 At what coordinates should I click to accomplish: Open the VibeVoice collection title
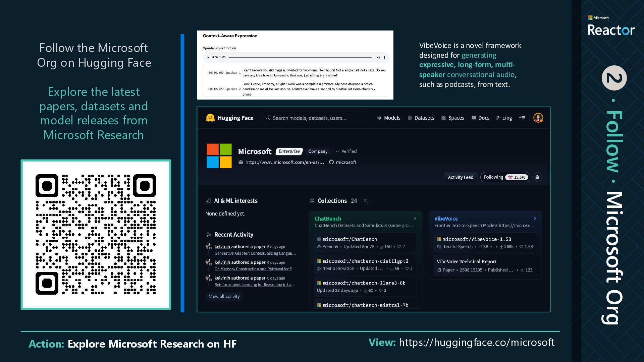pos(446,219)
